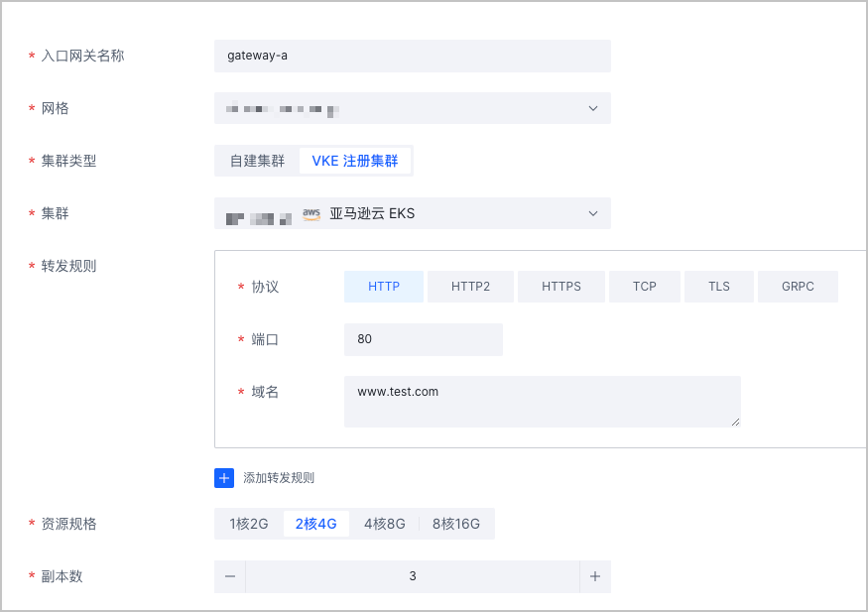This screenshot has width=868, height=612.
Task: Increase replica count with plus button
Action: click(595, 576)
